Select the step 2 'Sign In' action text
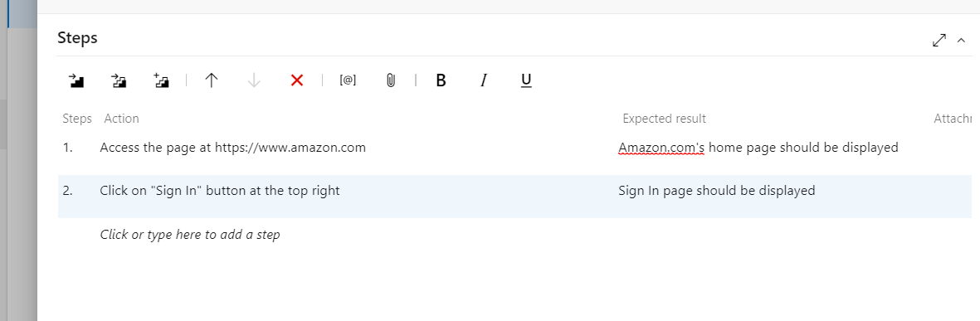The image size is (980, 321). pyautogui.click(x=220, y=191)
